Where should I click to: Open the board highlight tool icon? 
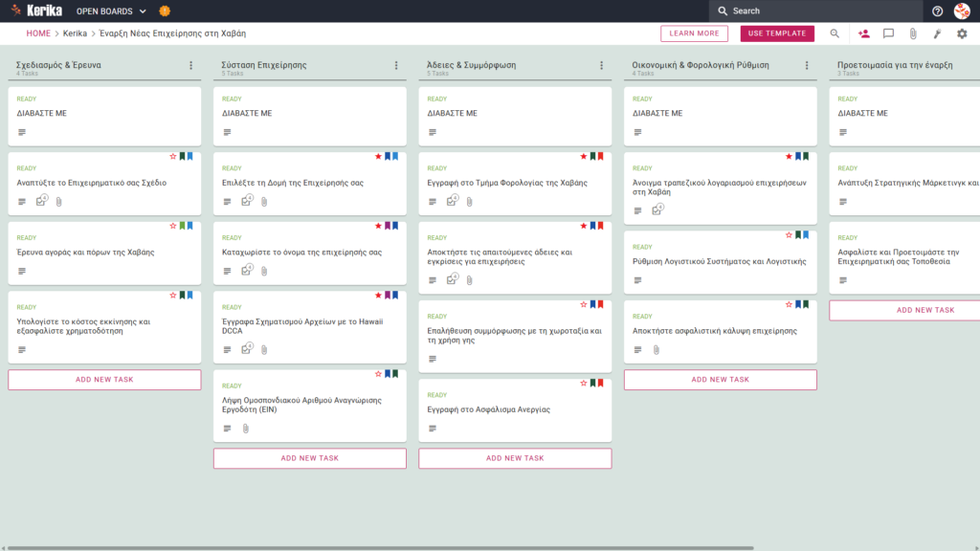[x=938, y=33]
